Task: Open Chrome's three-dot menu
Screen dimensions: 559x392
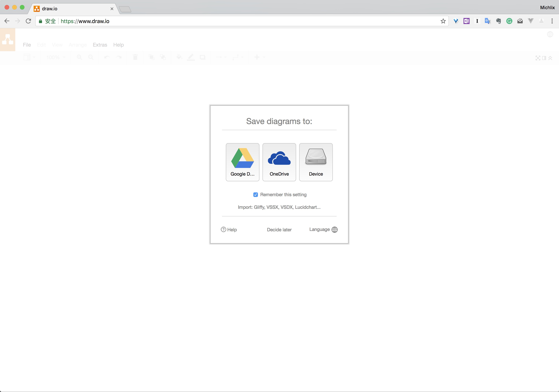Action: coord(552,21)
